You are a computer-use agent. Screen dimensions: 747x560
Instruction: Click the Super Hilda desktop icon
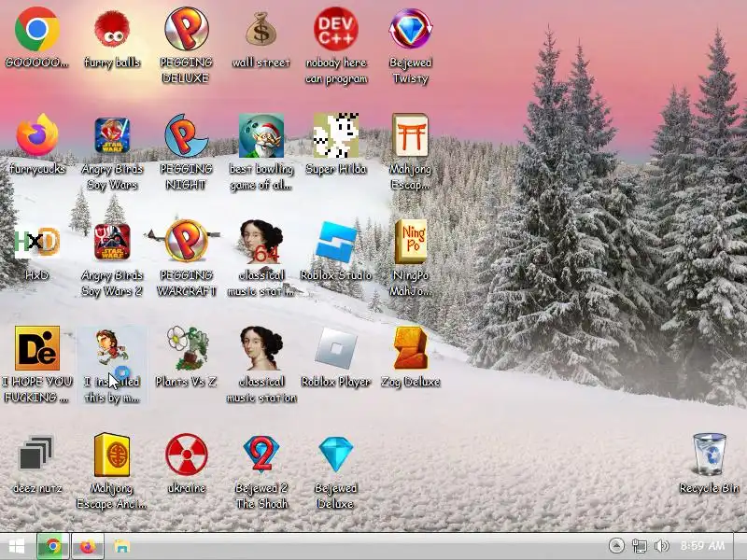pos(336,135)
